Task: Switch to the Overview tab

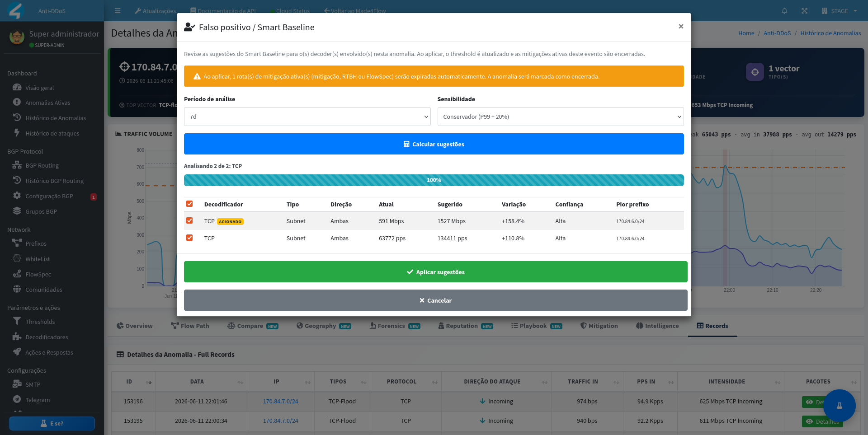Action: (x=134, y=326)
